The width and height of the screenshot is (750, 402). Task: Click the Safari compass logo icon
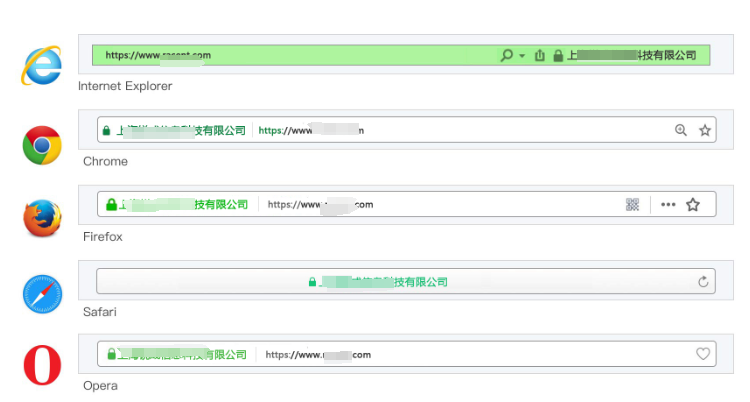coord(43,294)
